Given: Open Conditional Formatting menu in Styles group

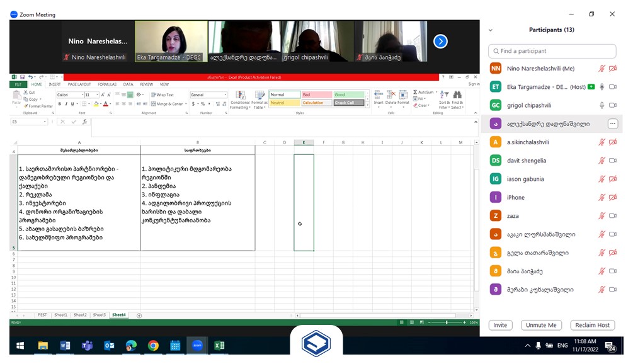Looking at the screenshot, I should click(240, 100).
